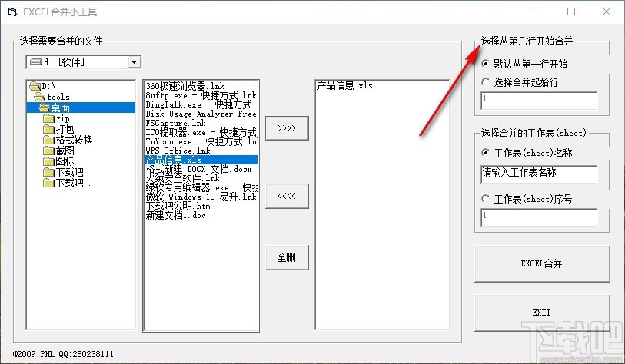
Task: Click the zip folder icon
Action: coord(48,118)
